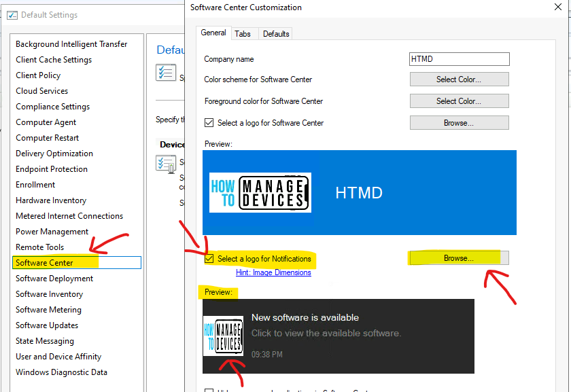Select Client Cache Settings

(x=54, y=60)
